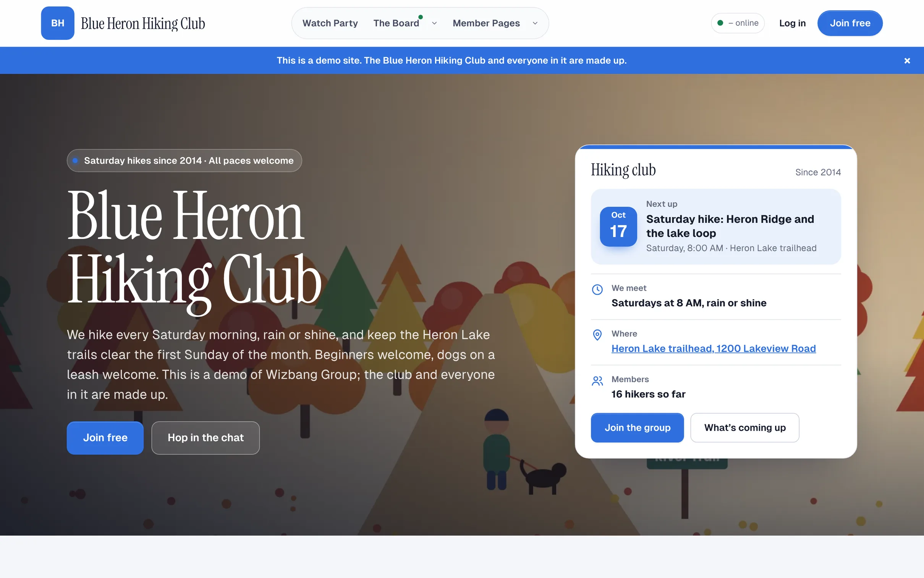Open the Watch Party page

tap(330, 23)
